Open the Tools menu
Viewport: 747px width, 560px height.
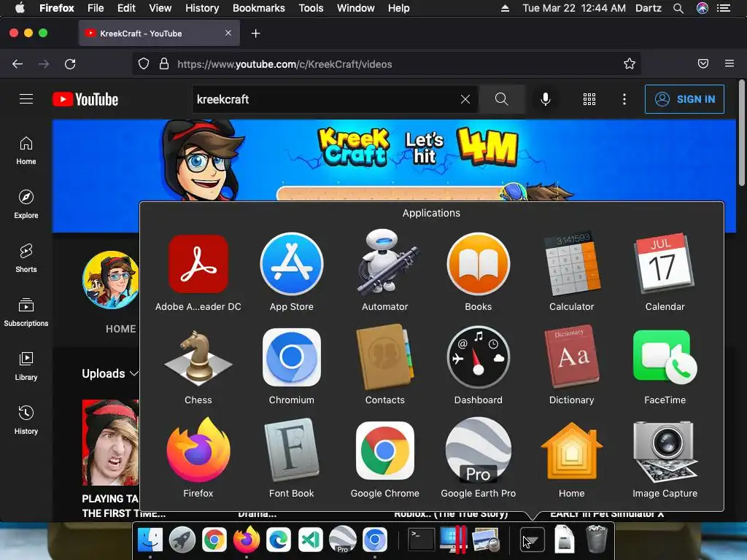point(311,8)
